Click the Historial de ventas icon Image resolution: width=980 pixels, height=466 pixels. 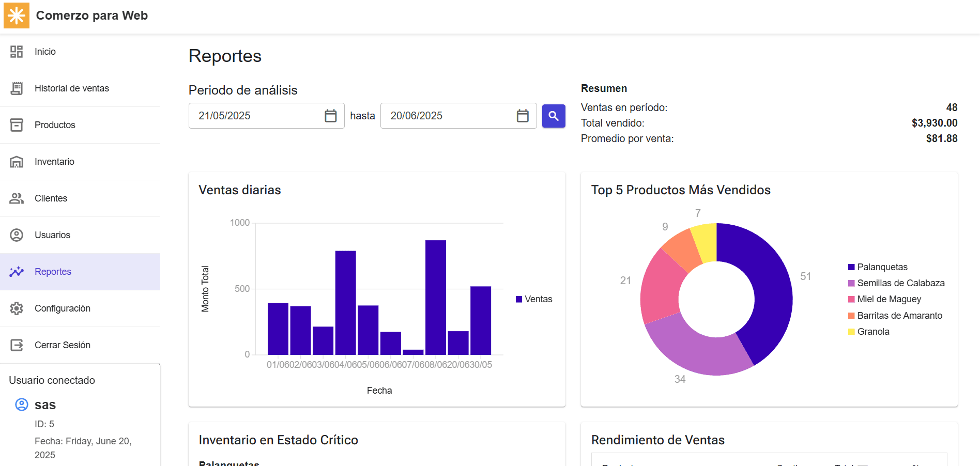coord(17,88)
